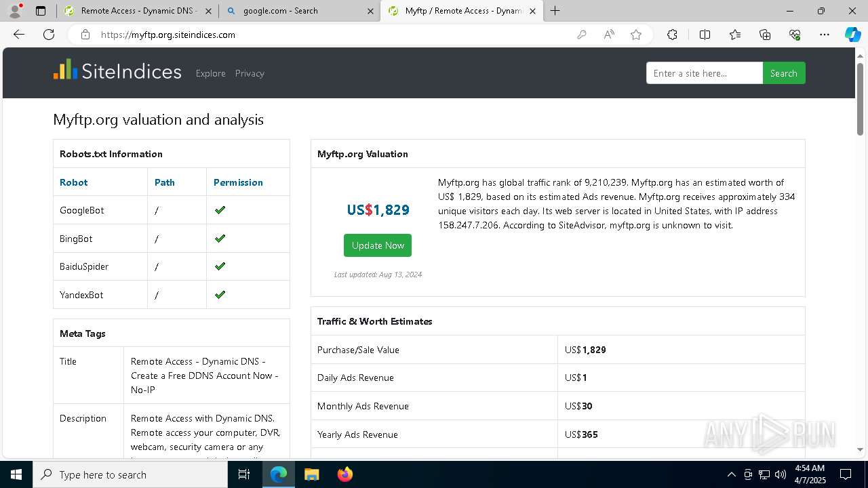Open the Extensions puzzle icon
868x488 pixels.
pyautogui.click(x=672, y=35)
